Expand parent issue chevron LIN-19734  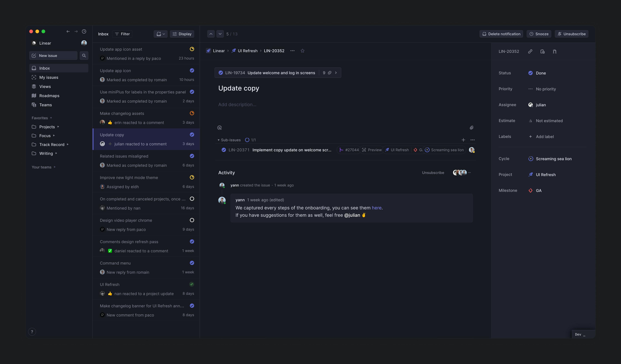(x=336, y=73)
